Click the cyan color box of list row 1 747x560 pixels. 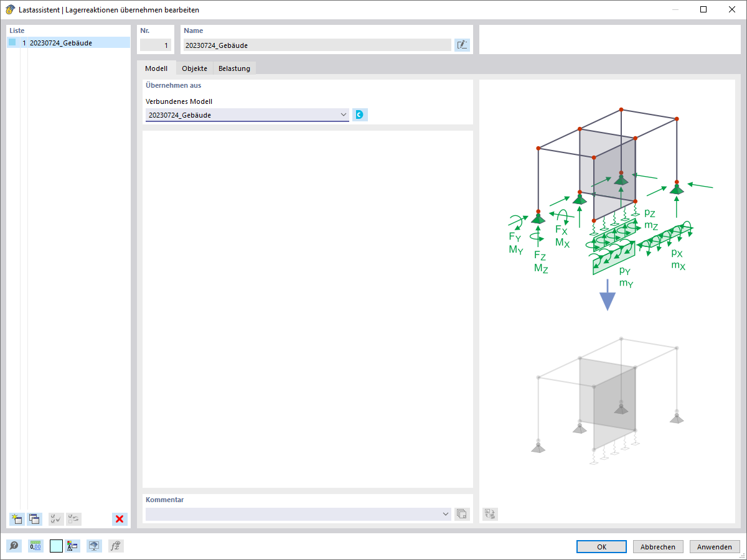[12, 42]
